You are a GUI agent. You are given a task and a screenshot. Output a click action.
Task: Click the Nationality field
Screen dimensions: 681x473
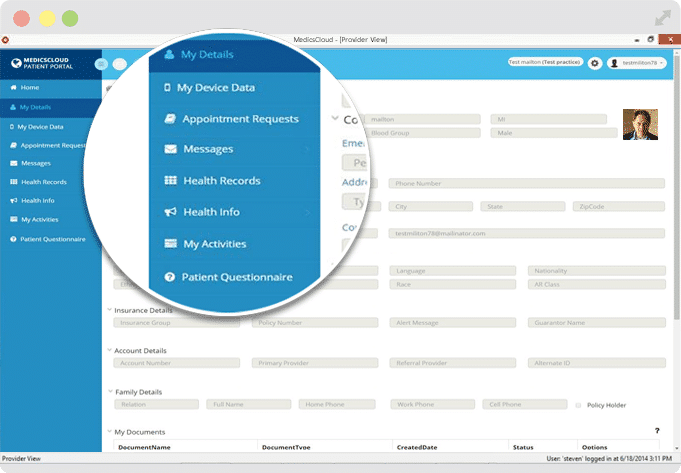pos(597,271)
